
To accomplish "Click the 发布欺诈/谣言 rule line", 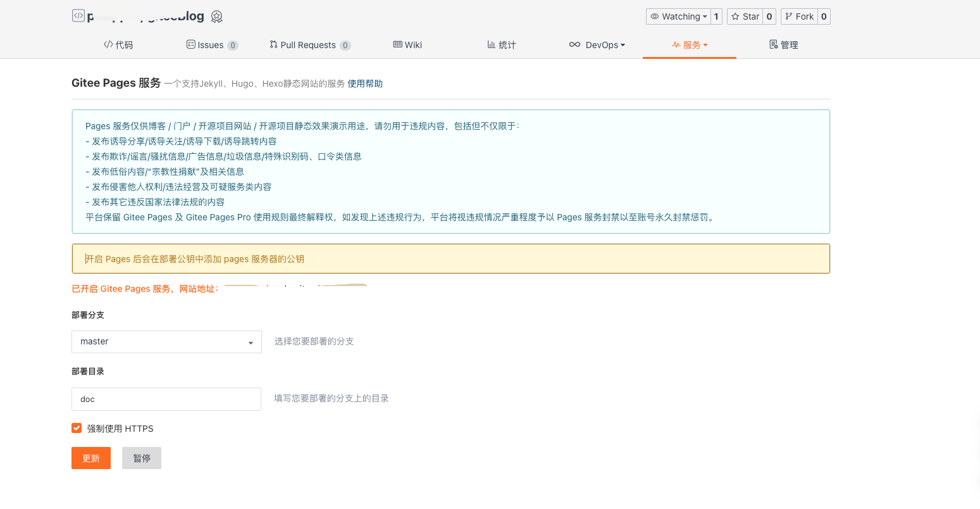I will point(223,156).
